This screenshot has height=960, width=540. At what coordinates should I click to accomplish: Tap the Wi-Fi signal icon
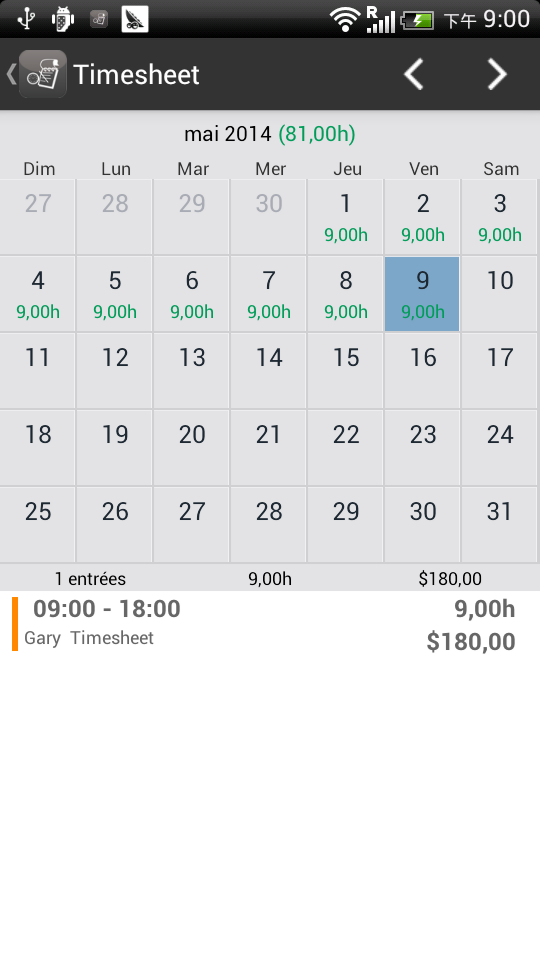point(345,19)
